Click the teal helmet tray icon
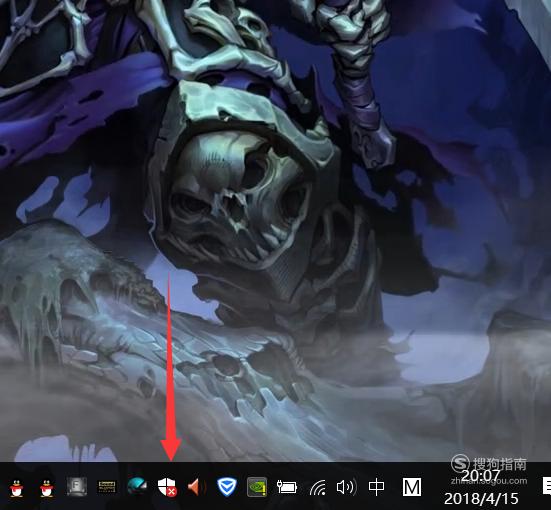This screenshot has height=510, width=551. [x=137, y=486]
